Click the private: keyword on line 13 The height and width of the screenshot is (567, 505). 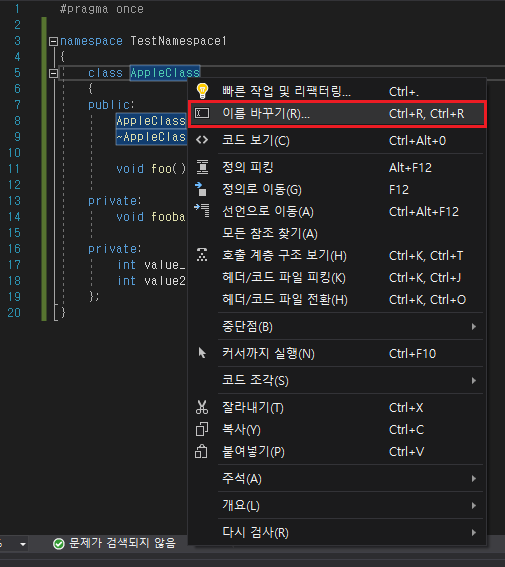115,201
